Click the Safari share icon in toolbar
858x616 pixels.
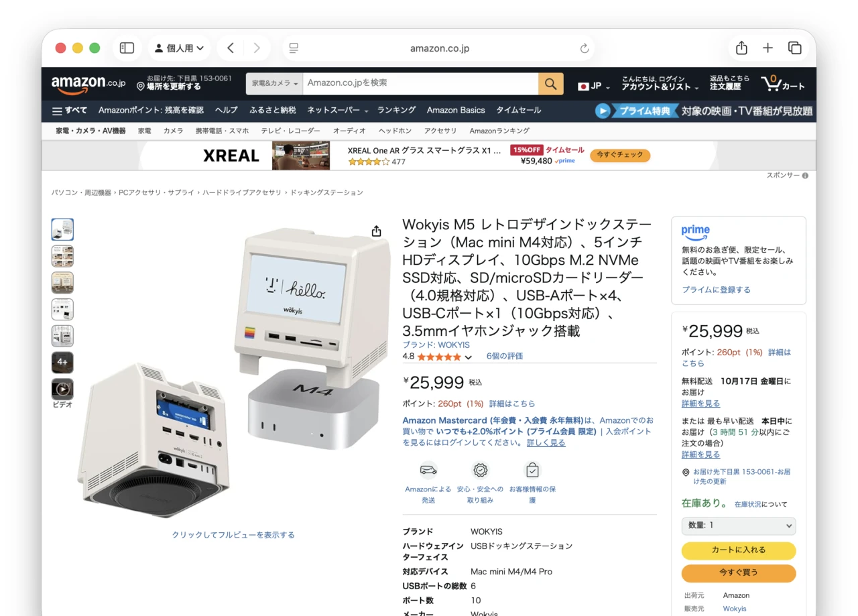[741, 48]
